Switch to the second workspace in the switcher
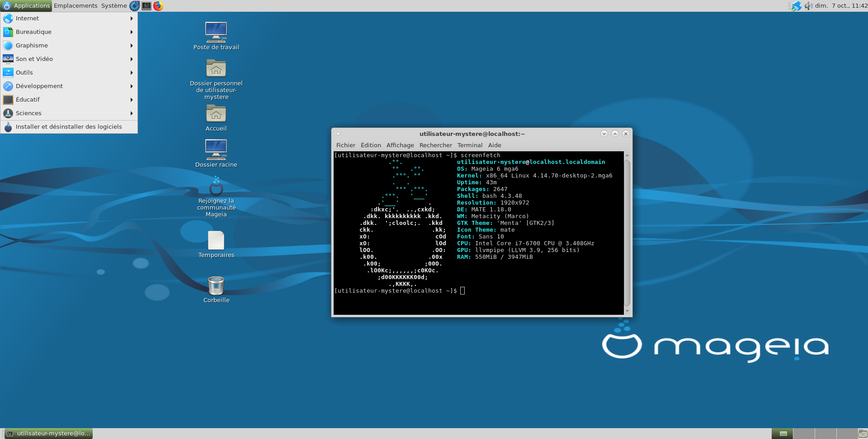This screenshot has width=868, height=439. point(804,434)
